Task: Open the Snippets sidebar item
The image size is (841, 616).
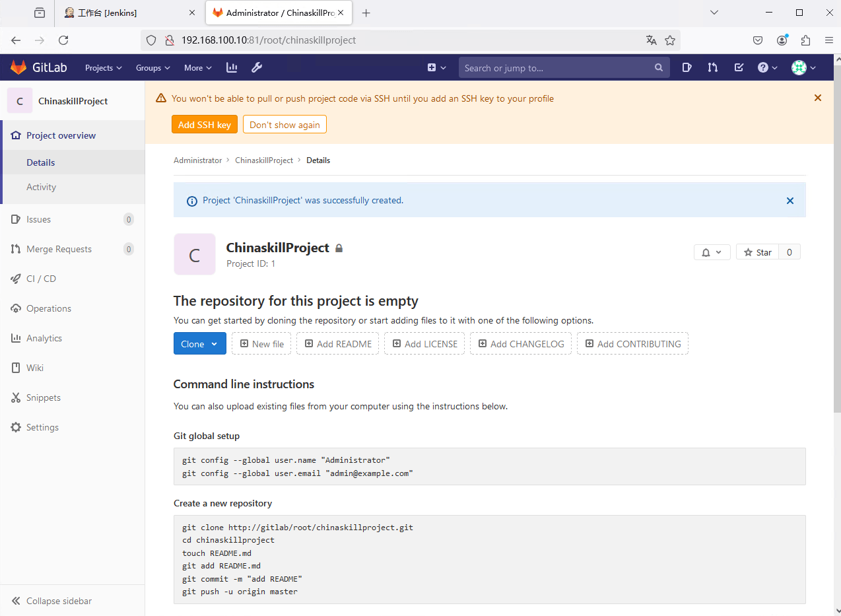Action: coord(43,397)
